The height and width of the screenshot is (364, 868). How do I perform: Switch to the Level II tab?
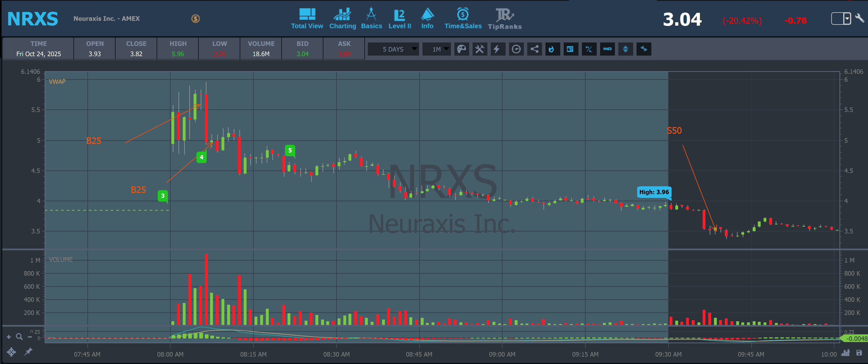click(x=400, y=19)
